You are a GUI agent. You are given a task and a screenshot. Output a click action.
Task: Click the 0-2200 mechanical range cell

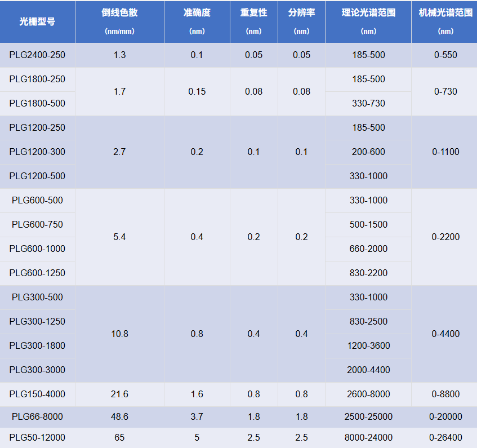[445, 237]
